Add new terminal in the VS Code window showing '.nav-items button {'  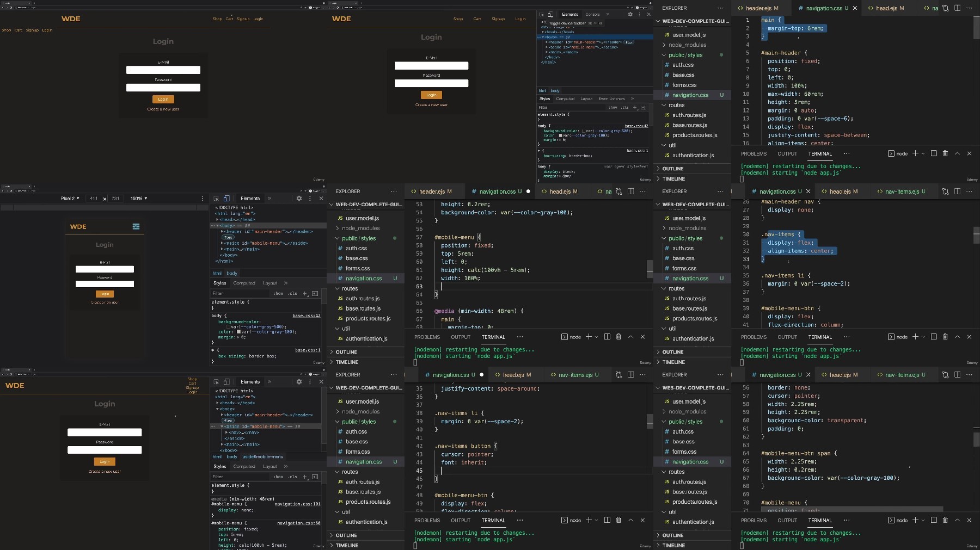[x=589, y=520]
